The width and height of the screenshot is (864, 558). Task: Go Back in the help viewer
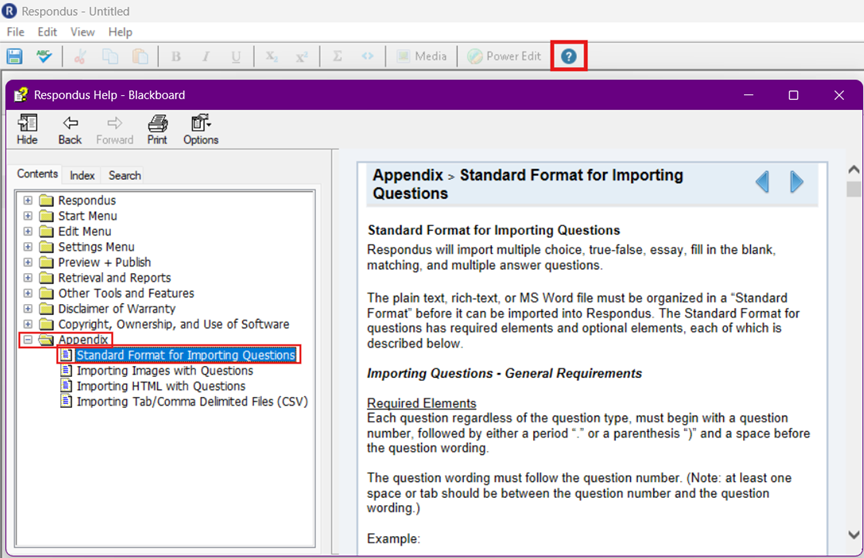70,129
